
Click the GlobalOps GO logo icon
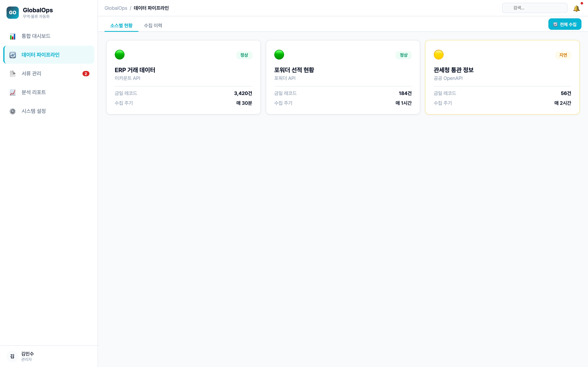click(12, 13)
